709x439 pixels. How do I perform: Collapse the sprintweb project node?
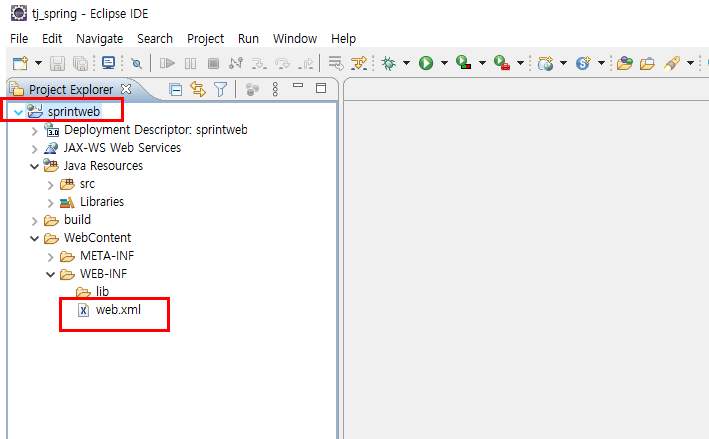[x=19, y=112]
